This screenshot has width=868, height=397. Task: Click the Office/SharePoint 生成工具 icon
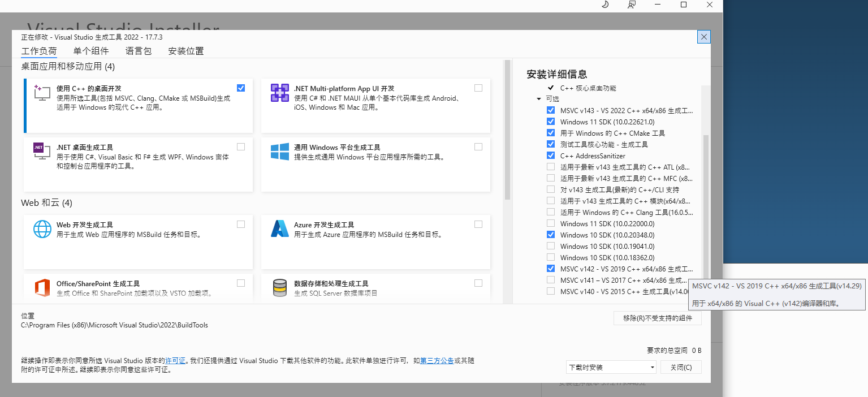(42, 288)
